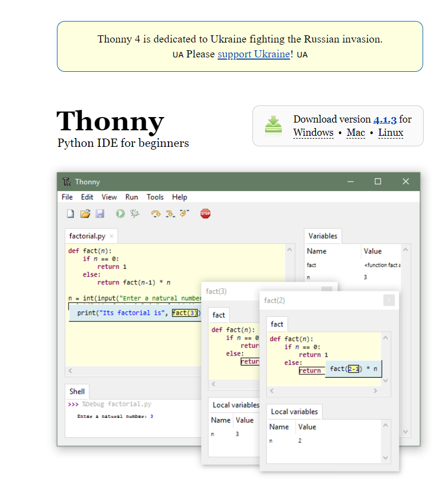The height and width of the screenshot is (482, 448).
Task: Click left arrow of fact(3) horizontal scrollbar
Action: pos(213,384)
